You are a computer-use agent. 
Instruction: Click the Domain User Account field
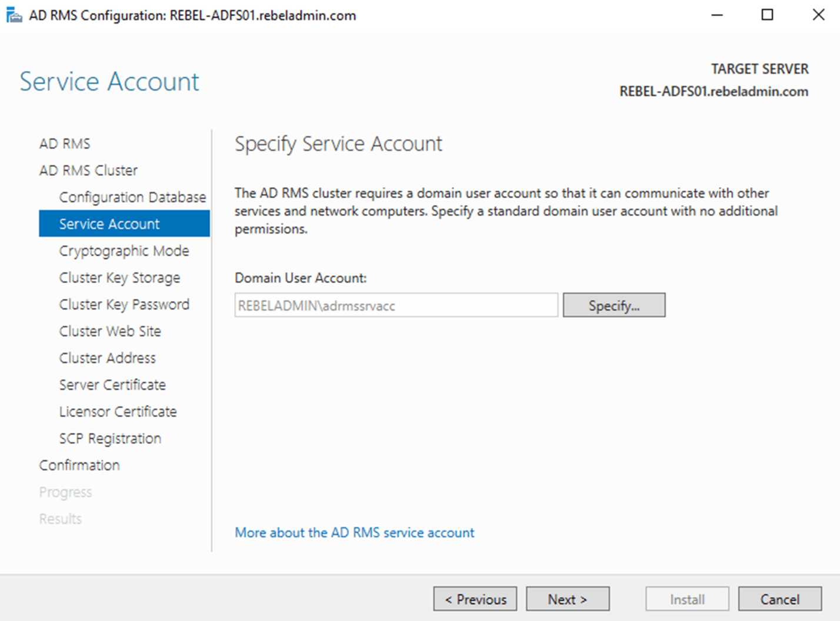click(395, 305)
